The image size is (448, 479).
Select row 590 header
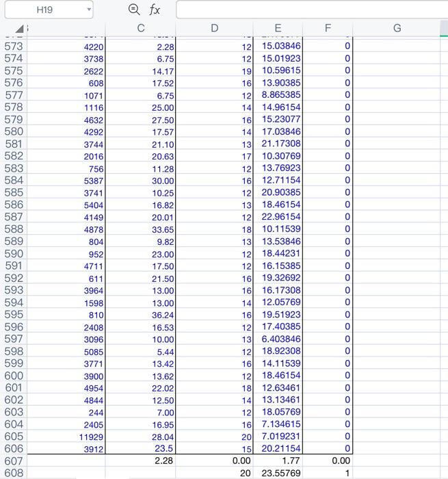[14, 254]
